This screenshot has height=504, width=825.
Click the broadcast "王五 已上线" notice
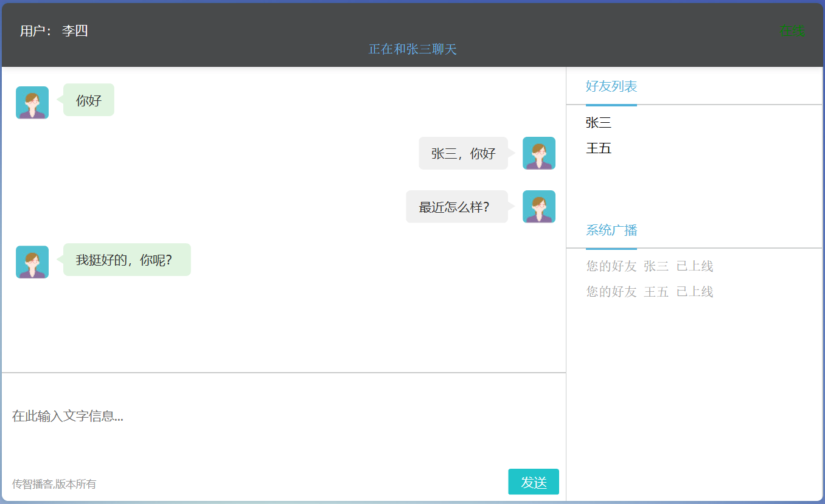coord(649,292)
